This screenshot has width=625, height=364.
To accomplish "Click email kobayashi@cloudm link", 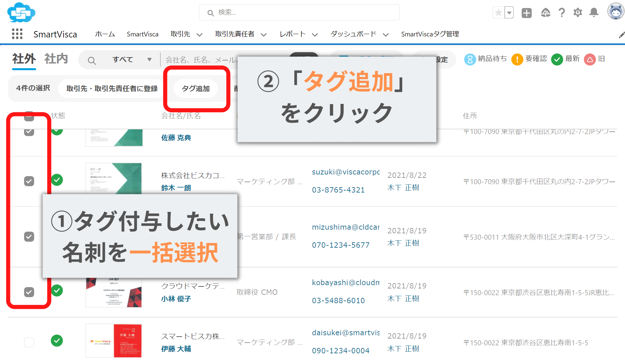I will (x=346, y=282).
